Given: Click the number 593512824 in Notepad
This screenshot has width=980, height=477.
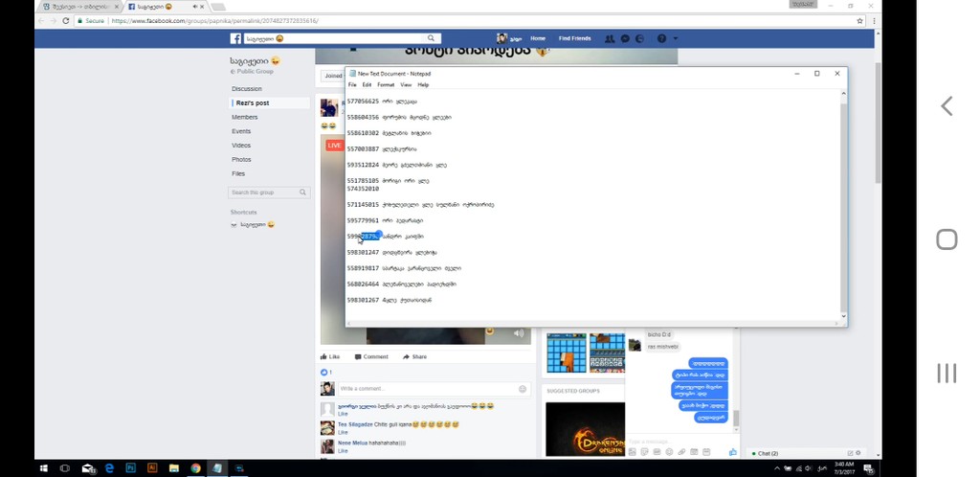Looking at the screenshot, I should pyautogui.click(x=363, y=165).
